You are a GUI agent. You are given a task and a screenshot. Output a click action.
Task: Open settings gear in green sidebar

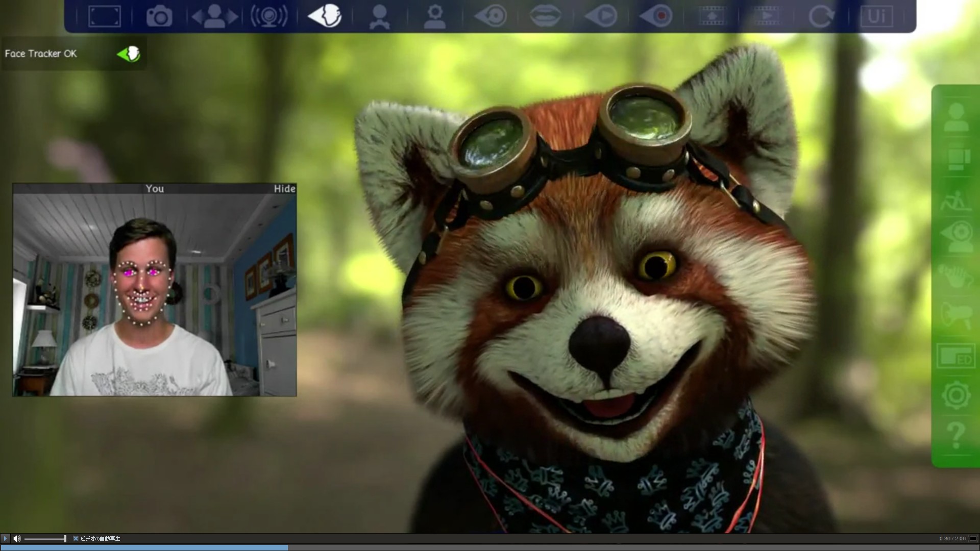(956, 395)
